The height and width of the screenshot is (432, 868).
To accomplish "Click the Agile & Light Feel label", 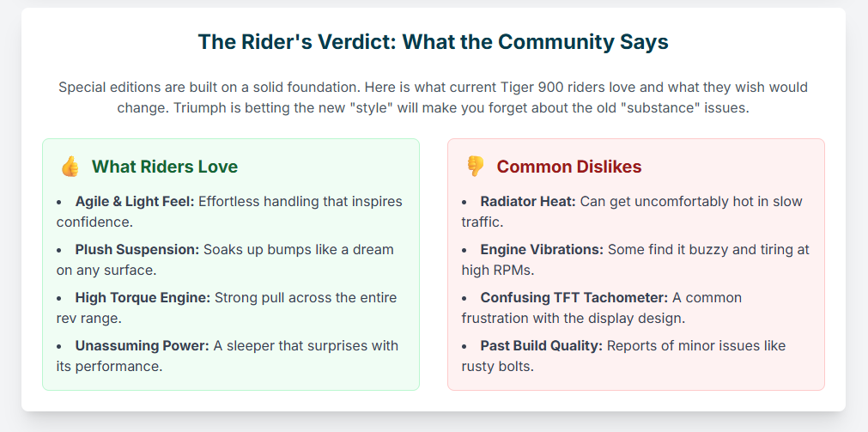I will pyautogui.click(x=135, y=202).
